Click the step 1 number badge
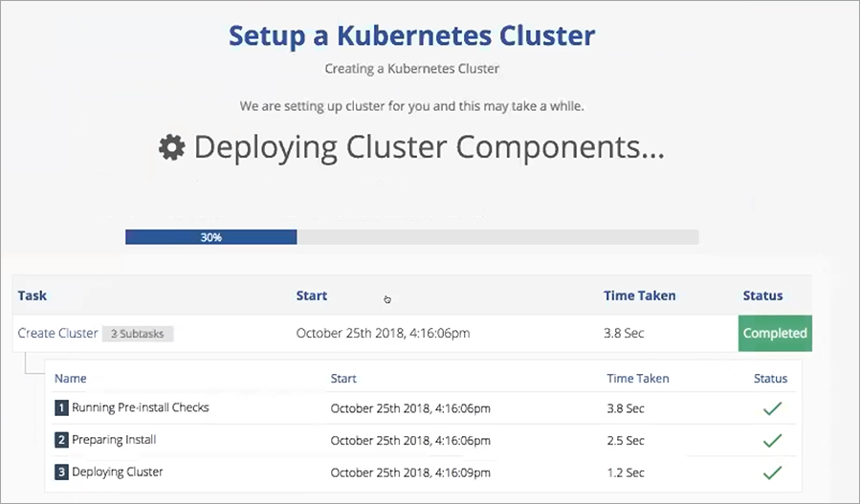This screenshot has height=504, width=860. pyautogui.click(x=61, y=408)
